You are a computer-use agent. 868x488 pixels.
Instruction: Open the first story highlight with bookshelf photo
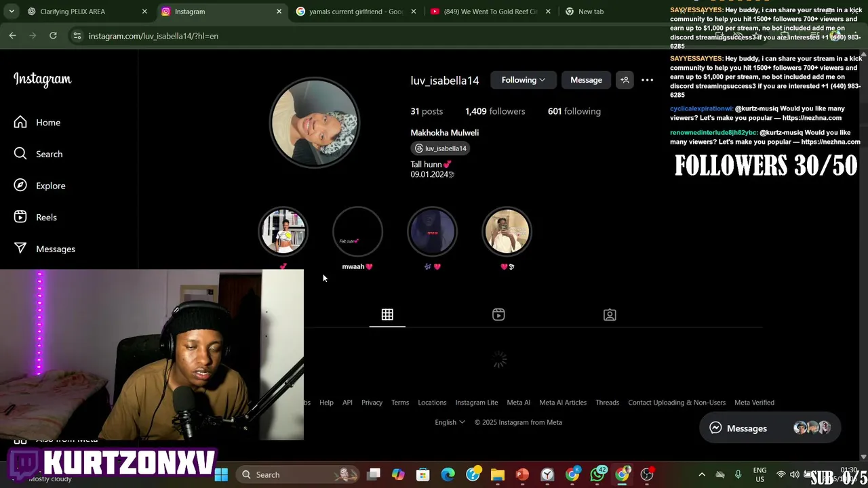coord(283,232)
